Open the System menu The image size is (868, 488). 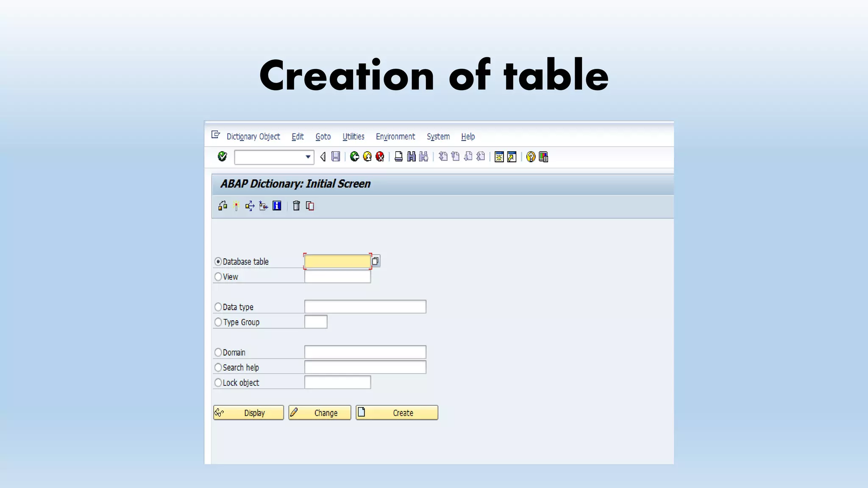[438, 136]
